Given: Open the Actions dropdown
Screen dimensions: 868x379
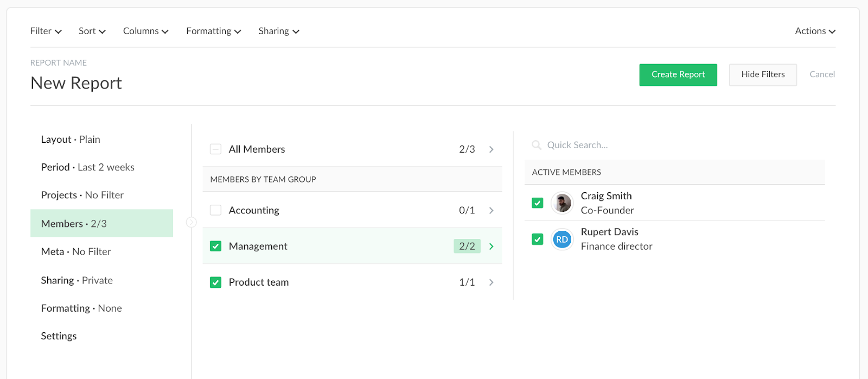Looking at the screenshot, I should tap(815, 31).
